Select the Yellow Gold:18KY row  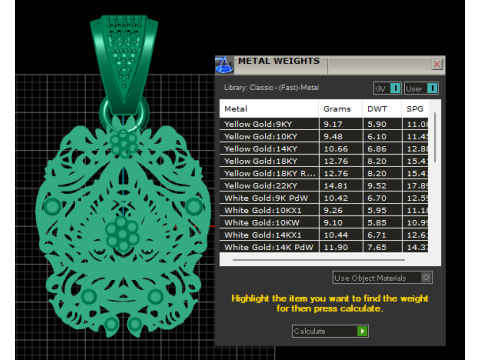[324, 161]
